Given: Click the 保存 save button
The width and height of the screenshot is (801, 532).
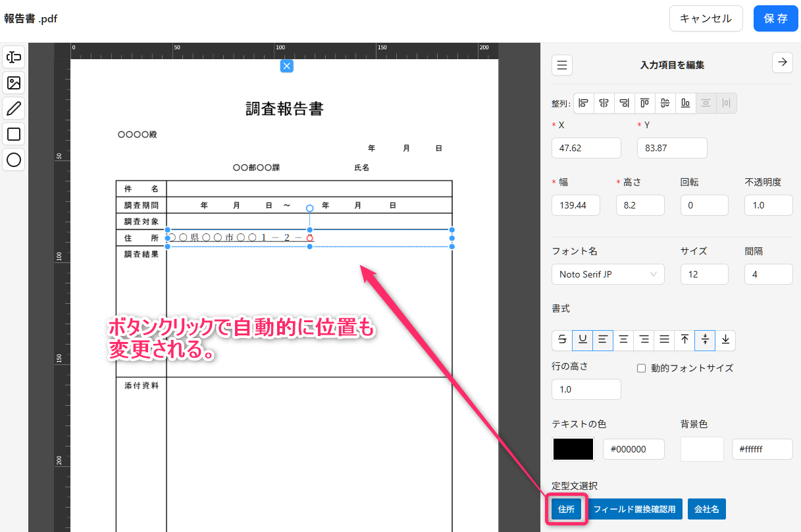Looking at the screenshot, I should tap(775, 18).
